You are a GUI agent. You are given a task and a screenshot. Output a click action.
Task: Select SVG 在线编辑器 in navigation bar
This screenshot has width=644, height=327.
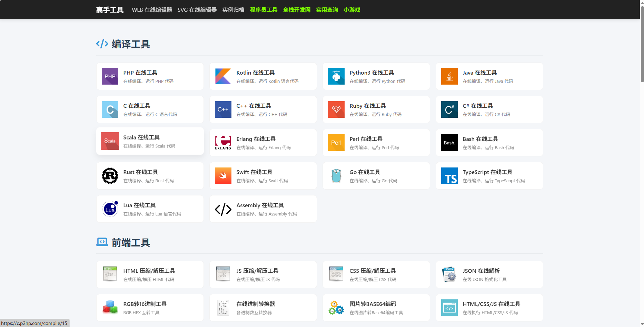tap(197, 10)
